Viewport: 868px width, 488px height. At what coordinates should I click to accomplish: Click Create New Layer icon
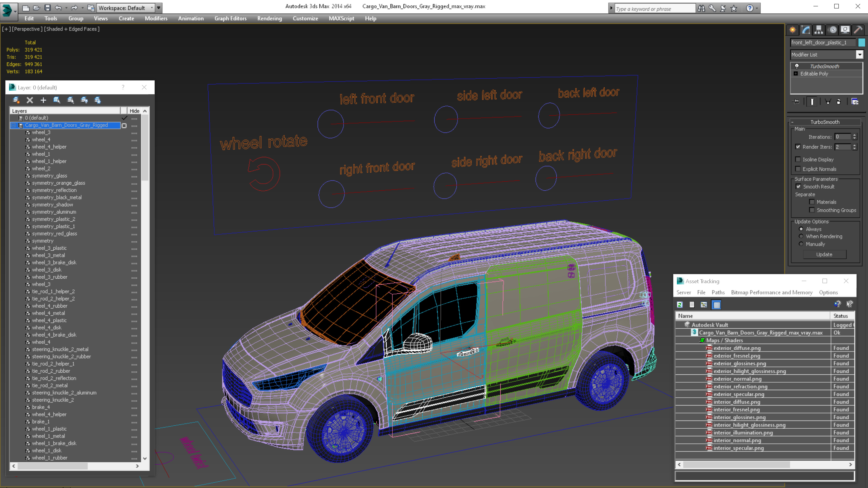[16, 100]
